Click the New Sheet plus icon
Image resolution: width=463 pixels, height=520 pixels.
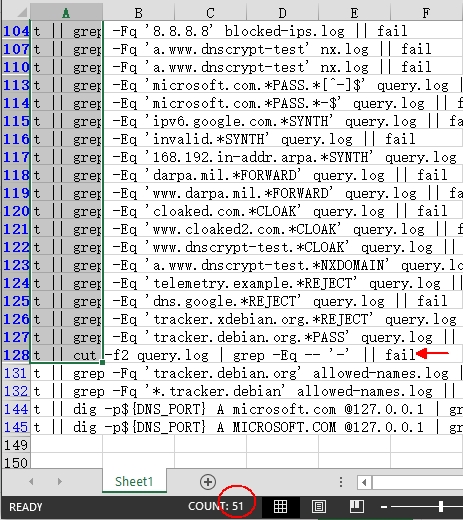pyautogui.click(x=208, y=482)
